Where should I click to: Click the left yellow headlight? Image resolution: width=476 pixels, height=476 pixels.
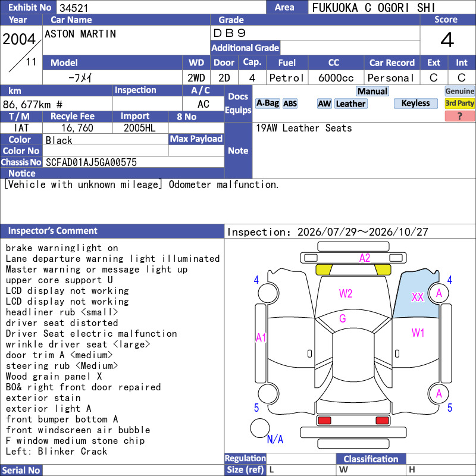tap(324, 270)
